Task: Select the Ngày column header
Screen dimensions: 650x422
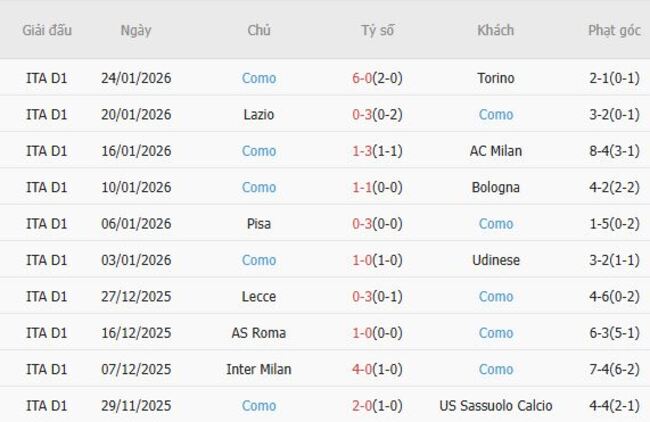Action: click(x=136, y=30)
